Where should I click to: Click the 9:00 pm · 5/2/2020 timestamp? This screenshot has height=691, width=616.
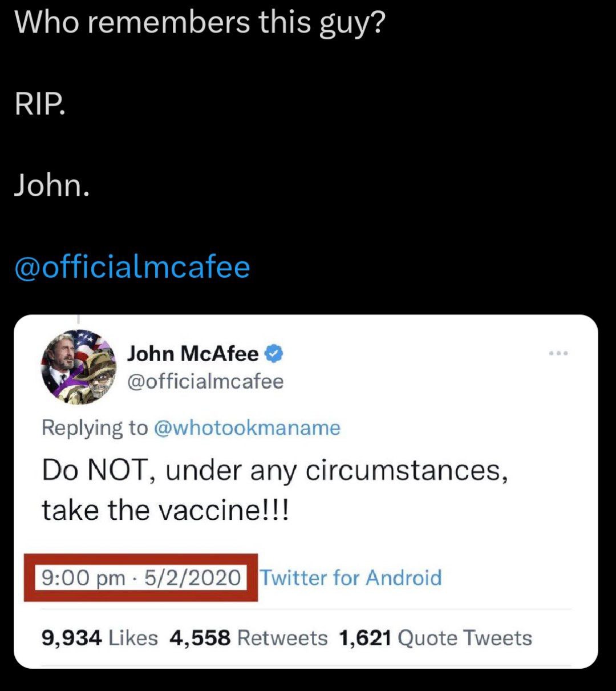pos(141,577)
